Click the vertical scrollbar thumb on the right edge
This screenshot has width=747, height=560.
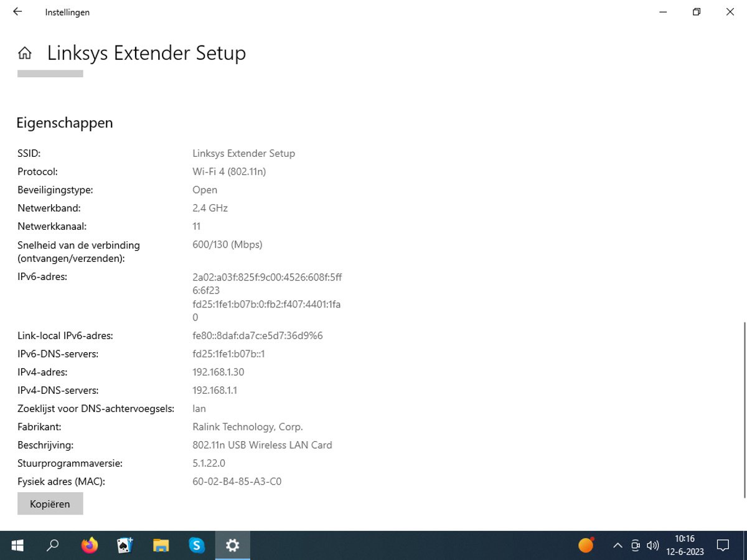pyautogui.click(x=745, y=409)
